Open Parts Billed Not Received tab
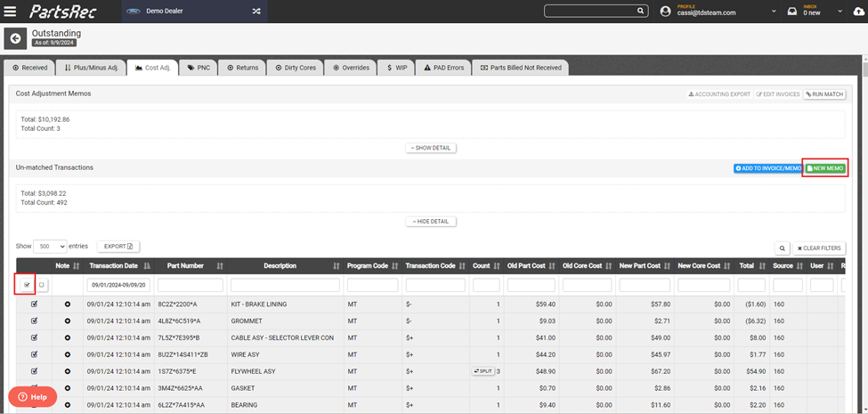The image size is (868, 414). point(521,68)
